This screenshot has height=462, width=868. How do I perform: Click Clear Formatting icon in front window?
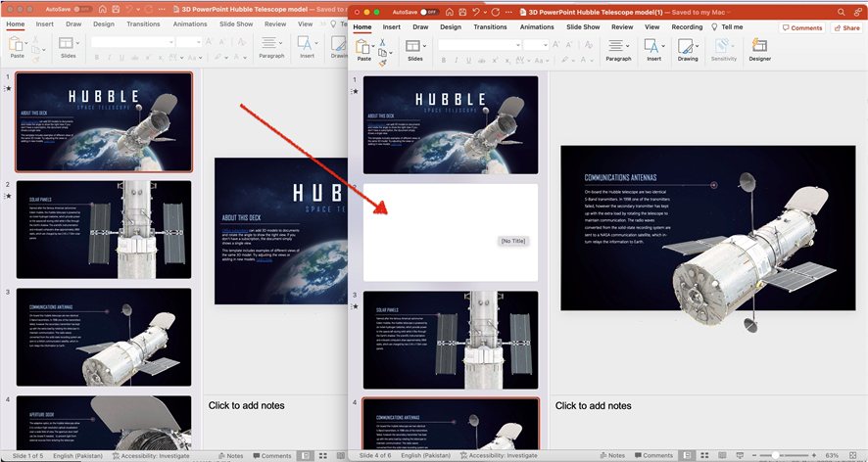[589, 45]
